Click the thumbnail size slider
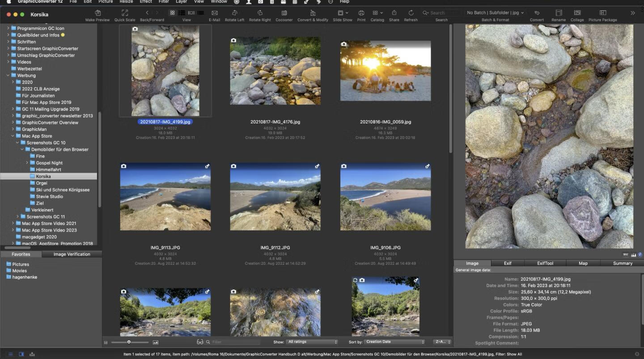This screenshot has width=644, height=359. pyautogui.click(x=130, y=342)
